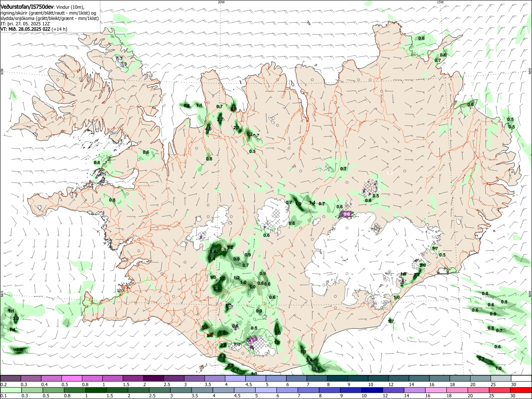This screenshot has width=532, height=399.
Task: Click the 3.0 precipitation value offshore west
Action: coord(16,318)
